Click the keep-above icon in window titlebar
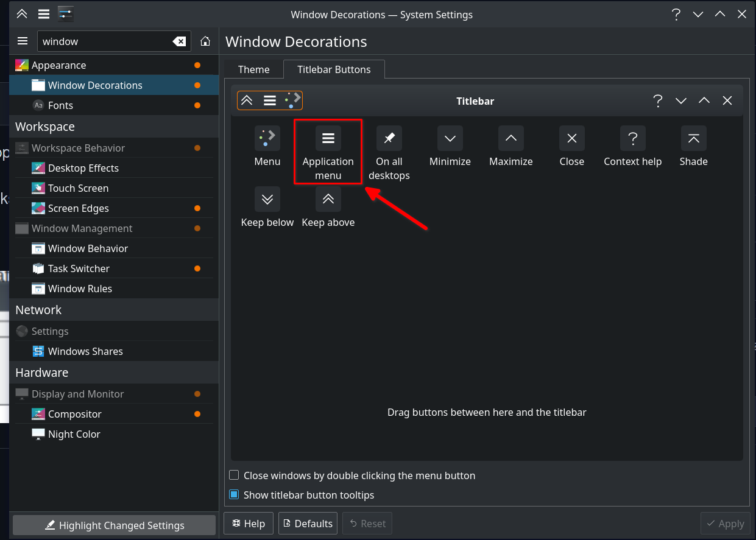The height and width of the screenshot is (540, 756). (22, 14)
